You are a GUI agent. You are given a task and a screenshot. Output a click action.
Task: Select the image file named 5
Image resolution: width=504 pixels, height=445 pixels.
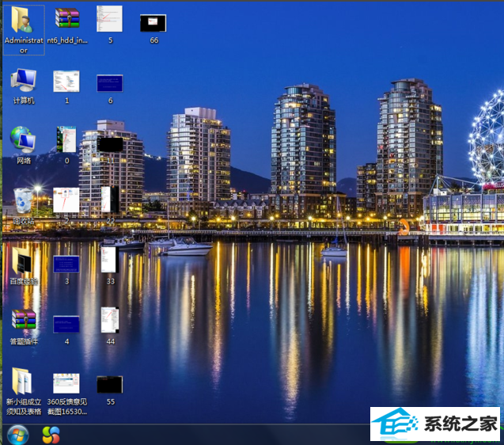coord(110,19)
